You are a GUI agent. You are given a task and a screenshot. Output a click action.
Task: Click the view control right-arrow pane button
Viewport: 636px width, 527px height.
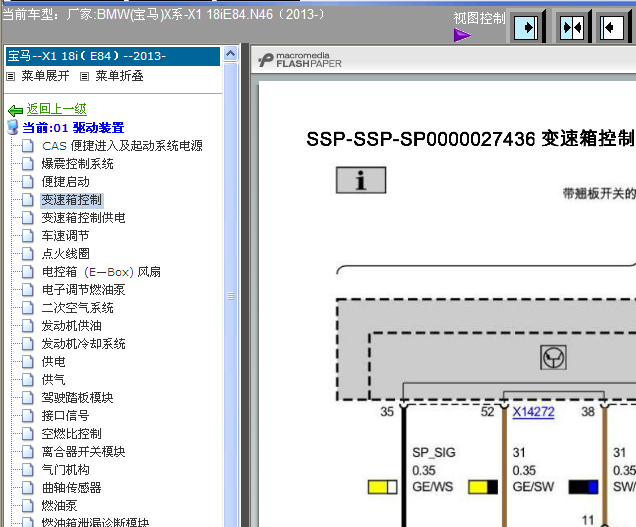click(x=526, y=28)
